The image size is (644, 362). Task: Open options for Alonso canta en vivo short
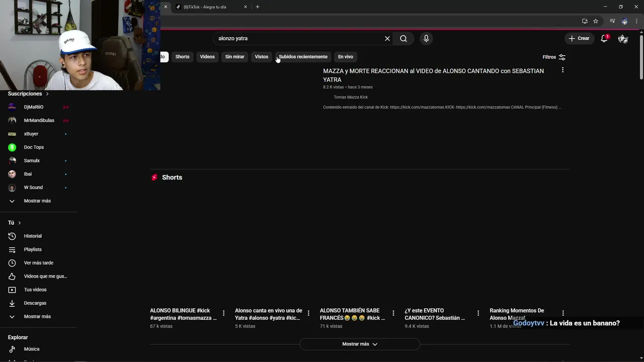(x=308, y=313)
